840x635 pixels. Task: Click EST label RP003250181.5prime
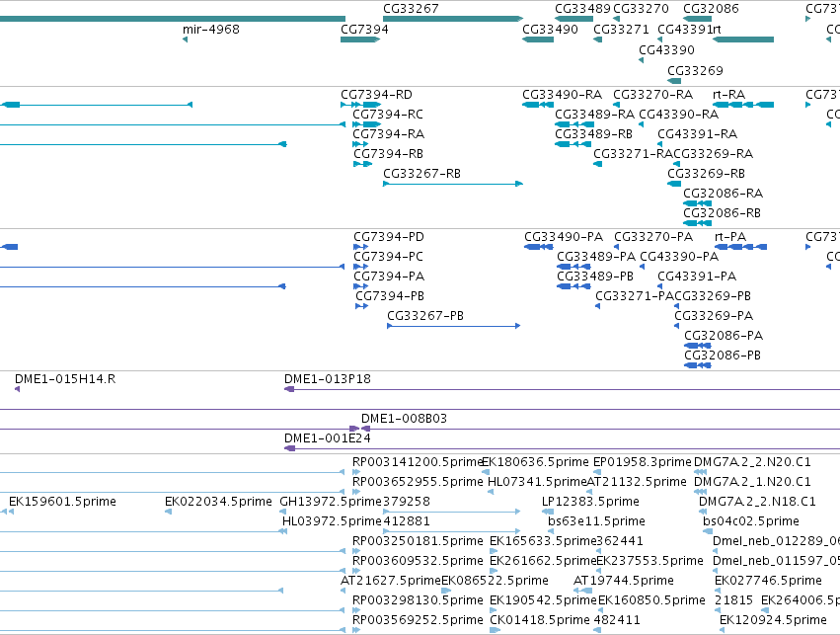[x=418, y=542]
